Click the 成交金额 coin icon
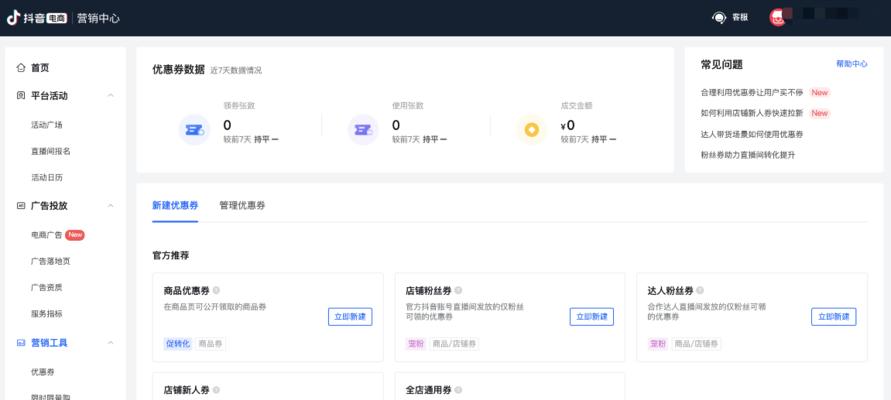This screenshot has width=891, height=400. click(x=531, y=130)
